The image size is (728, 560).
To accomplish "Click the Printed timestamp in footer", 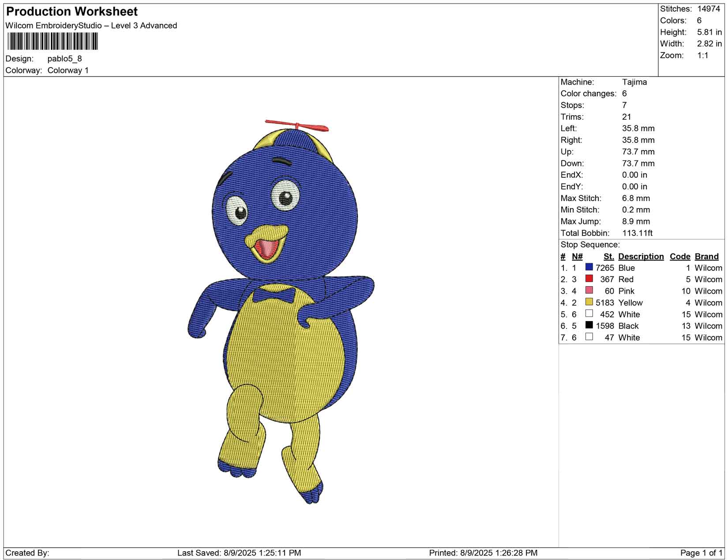I will [x=483, y=553].
